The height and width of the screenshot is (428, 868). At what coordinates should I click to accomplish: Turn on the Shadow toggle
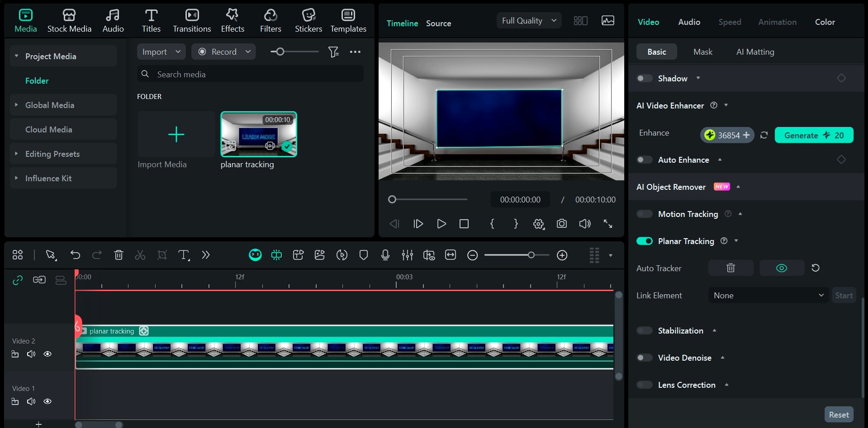pyautogui.click(x=645, y=78)
